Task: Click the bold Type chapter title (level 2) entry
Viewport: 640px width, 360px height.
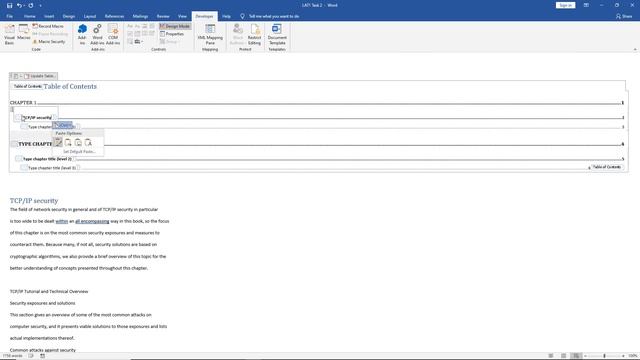Action: coord(47,159)
